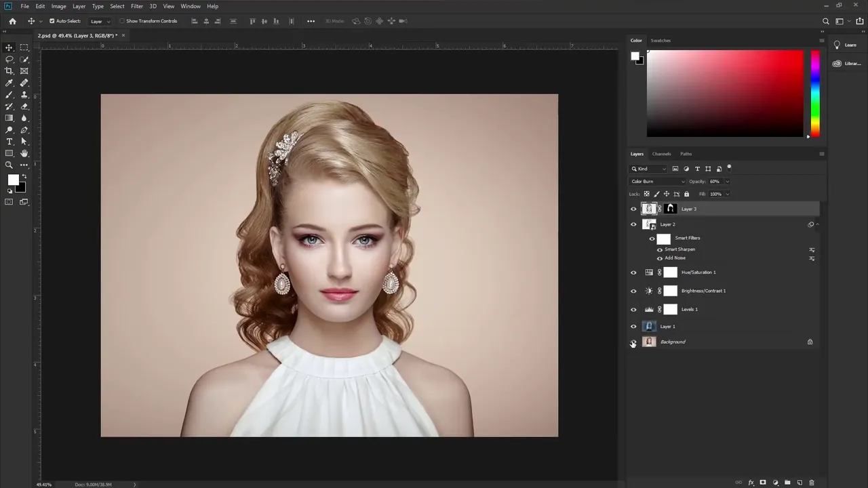
Task: Toggle the Background layer visibility
Action: 633,342
